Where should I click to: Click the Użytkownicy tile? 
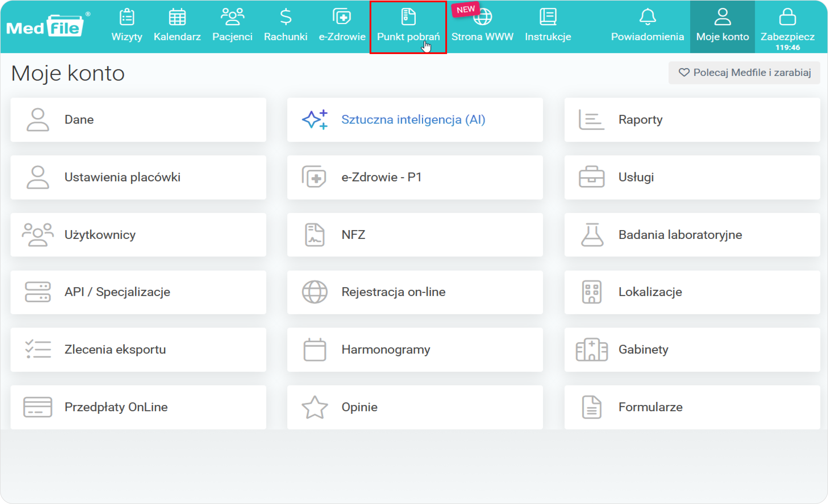138,235
